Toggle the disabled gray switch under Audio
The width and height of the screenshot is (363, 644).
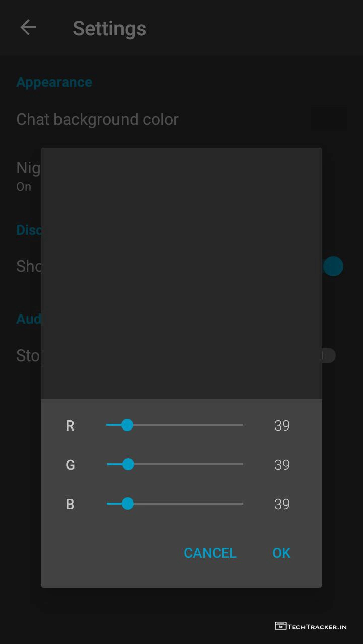pos(328,355)
